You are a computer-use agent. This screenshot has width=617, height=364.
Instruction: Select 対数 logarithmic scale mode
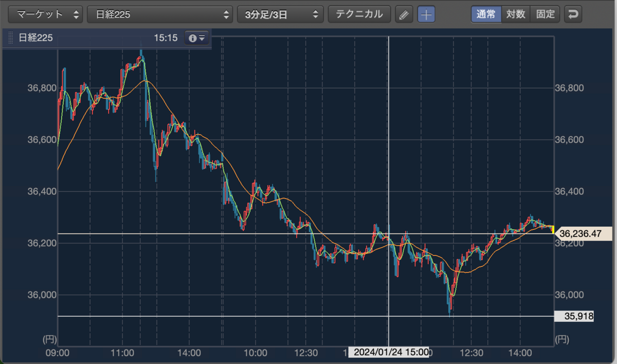pyautogui.click(x=516, y=14)
